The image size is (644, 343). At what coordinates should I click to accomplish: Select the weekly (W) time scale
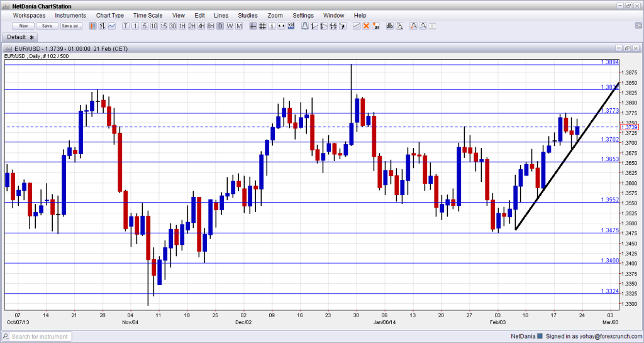tap(230, 26)
